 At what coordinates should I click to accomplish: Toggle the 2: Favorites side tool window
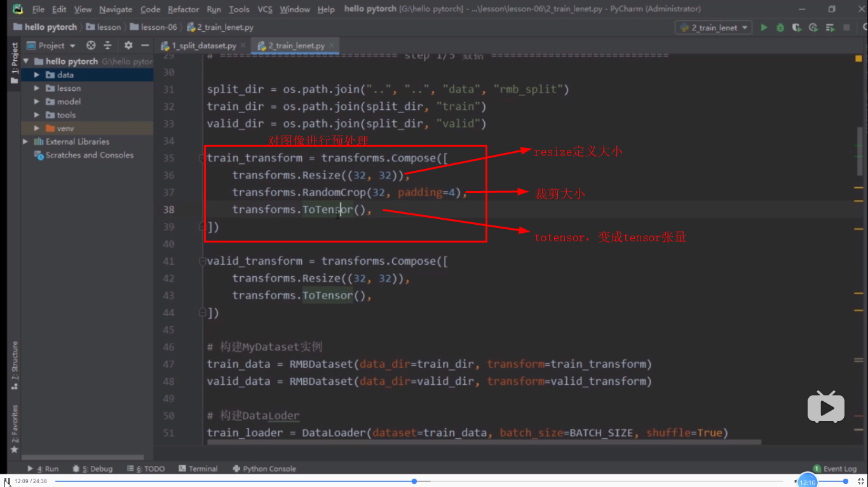14,428
